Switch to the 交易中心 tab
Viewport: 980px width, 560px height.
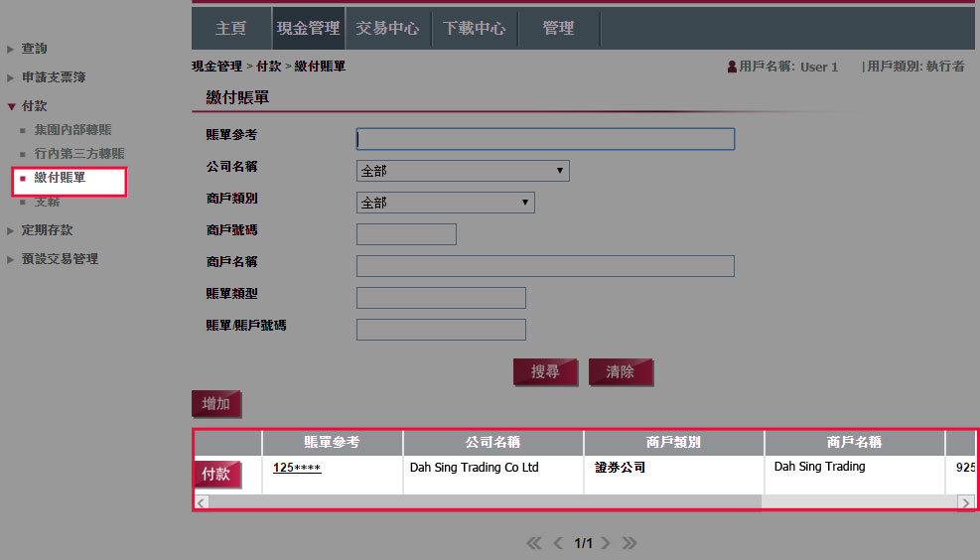387,28
